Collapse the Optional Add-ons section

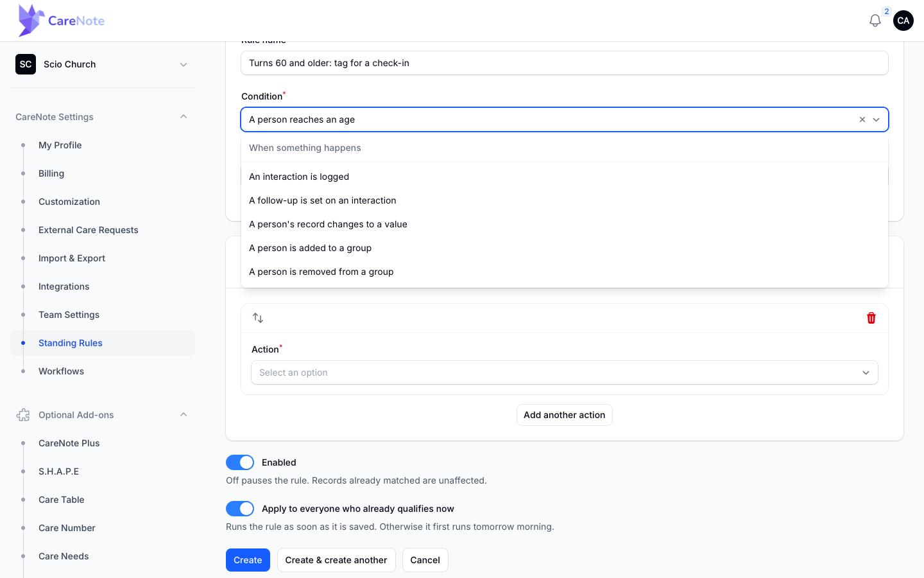pos(184,415)
